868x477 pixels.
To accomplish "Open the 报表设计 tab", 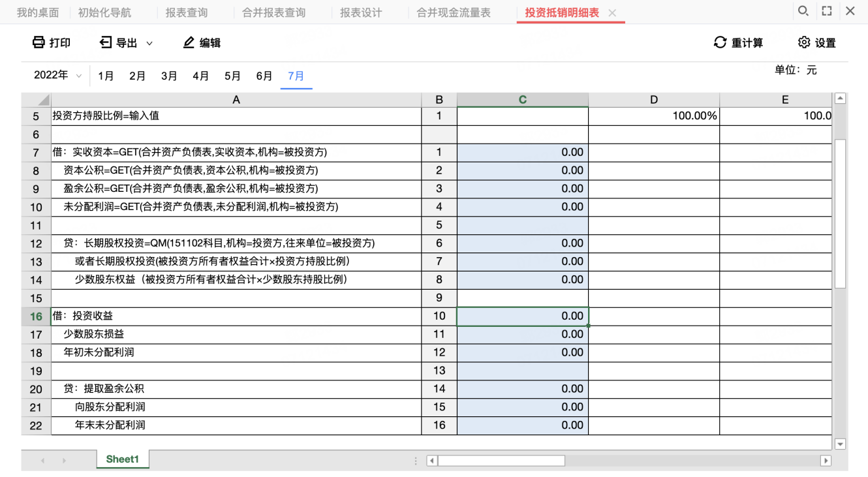I will click(361, 12).
